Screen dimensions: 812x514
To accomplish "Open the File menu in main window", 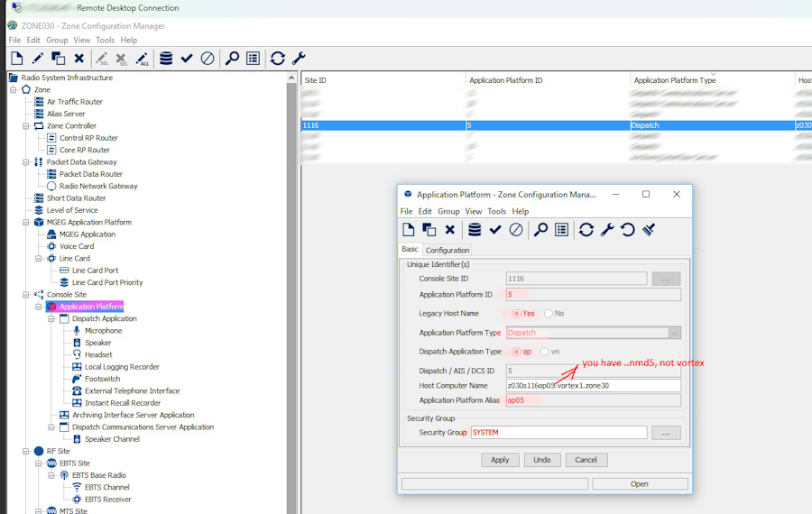I will coord(14,40).
